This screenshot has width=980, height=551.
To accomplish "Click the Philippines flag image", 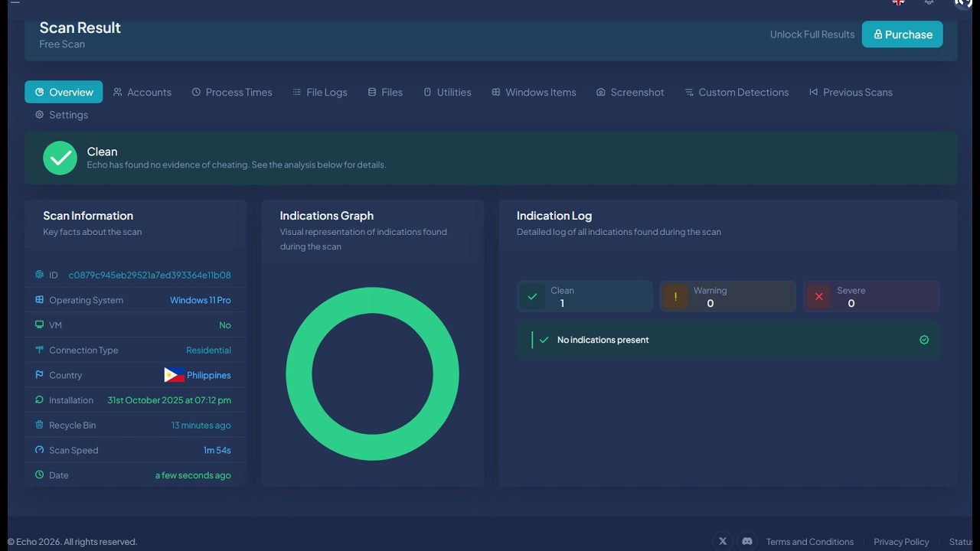I will 175,375.
